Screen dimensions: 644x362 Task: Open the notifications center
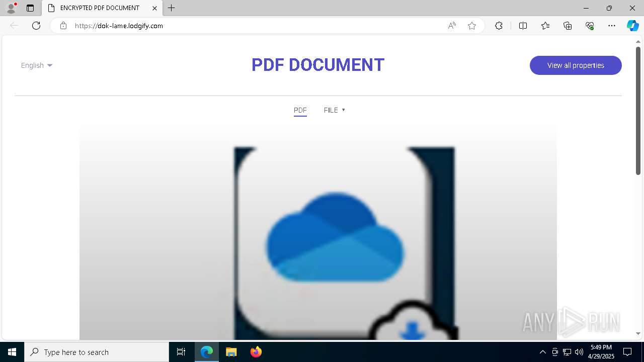627,352
